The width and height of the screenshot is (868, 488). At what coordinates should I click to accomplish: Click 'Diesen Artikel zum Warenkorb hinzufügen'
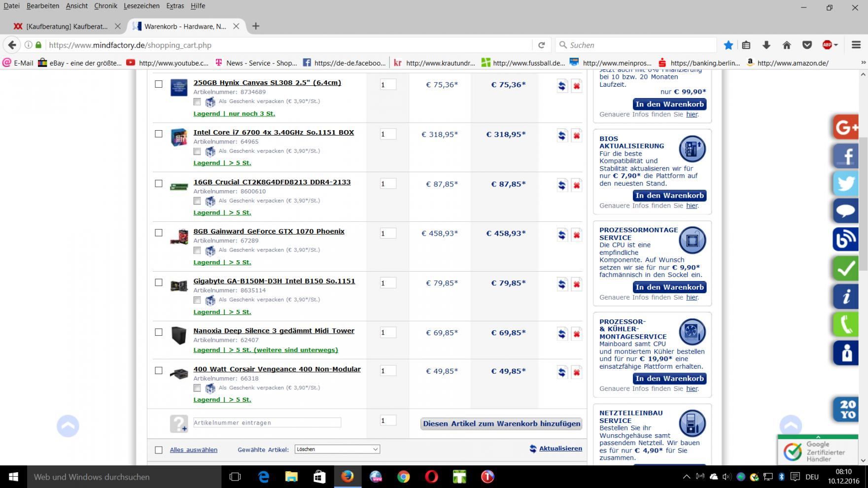[501, 424]
